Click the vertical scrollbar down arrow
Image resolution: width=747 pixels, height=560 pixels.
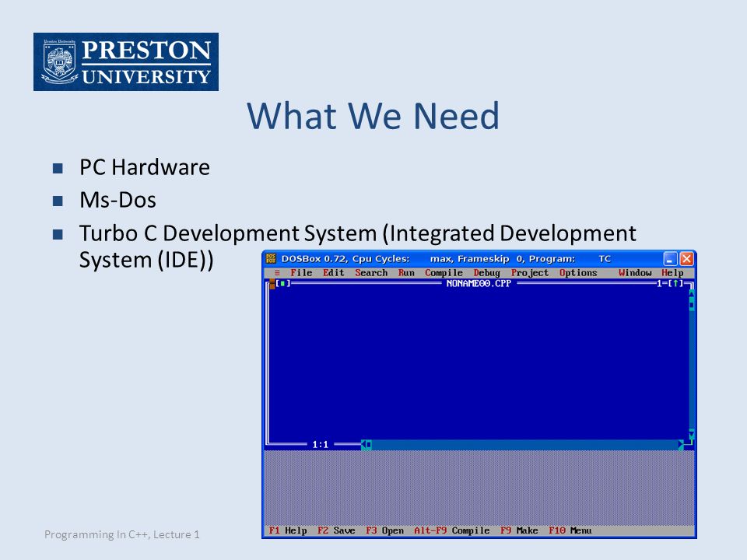(692, 434)
